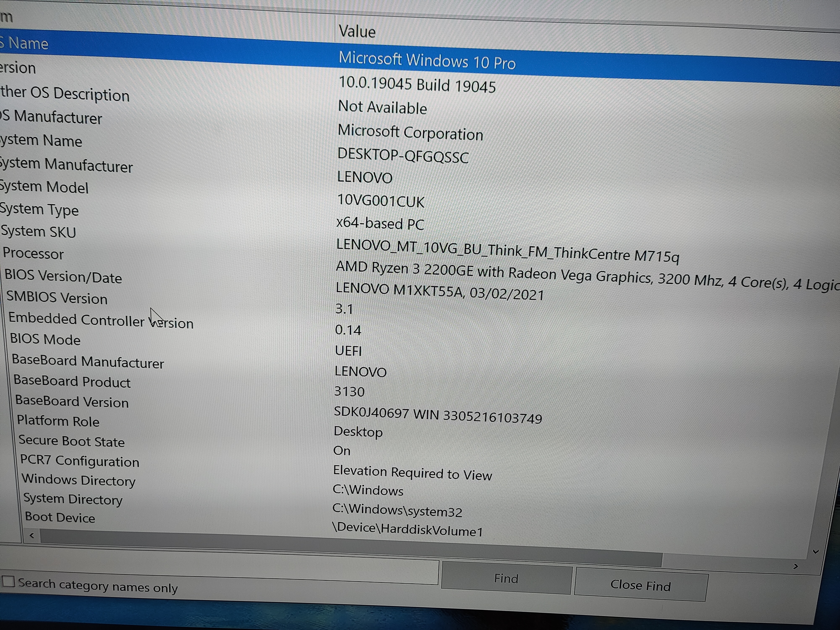Select the 'PCR7 Configuration' row label
The width and height of the screenshot is (840, 630).
click(80, 461)
